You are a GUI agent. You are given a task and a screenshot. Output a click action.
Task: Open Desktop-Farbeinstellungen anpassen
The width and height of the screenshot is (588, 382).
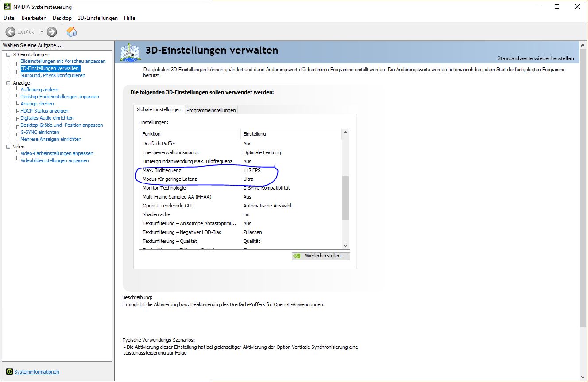point(60,97)
